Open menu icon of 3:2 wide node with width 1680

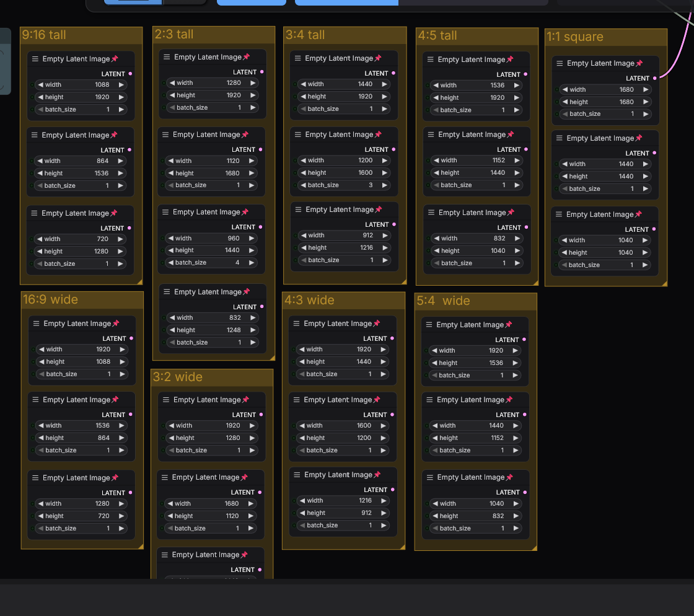165,477
